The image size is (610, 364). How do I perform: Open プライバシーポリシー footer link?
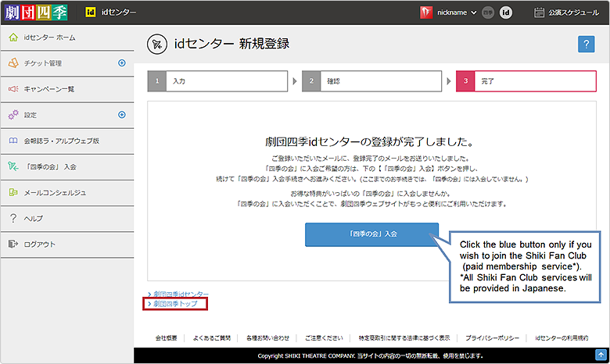pos(492,338)
